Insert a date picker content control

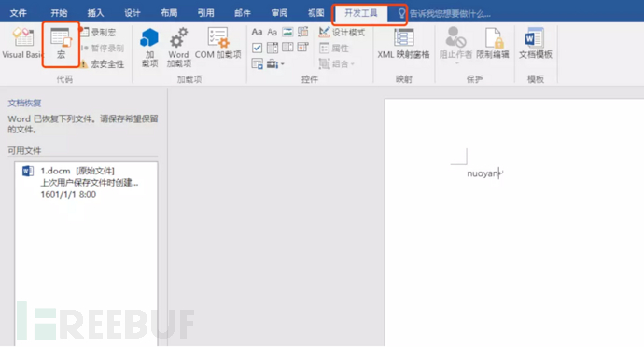[303, 49]
